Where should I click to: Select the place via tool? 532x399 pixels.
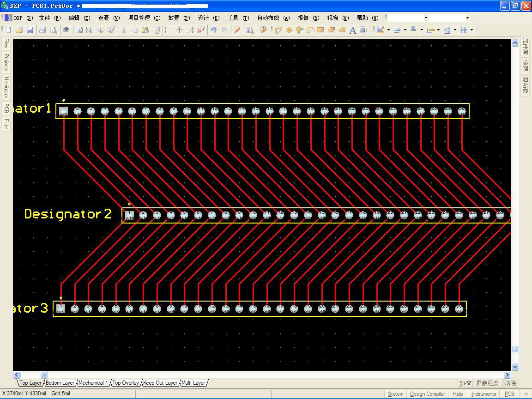(300, 30)
